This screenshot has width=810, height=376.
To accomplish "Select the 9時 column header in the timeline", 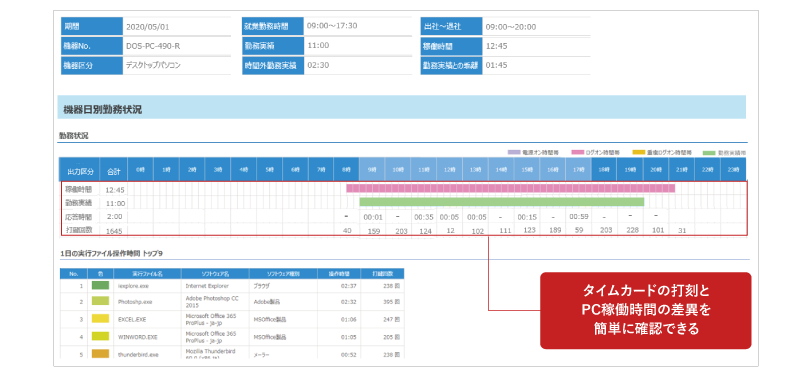I will (x=372, y=169).
